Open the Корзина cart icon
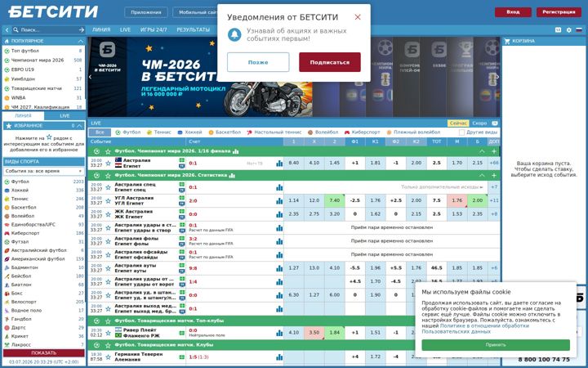 point(507,41)
